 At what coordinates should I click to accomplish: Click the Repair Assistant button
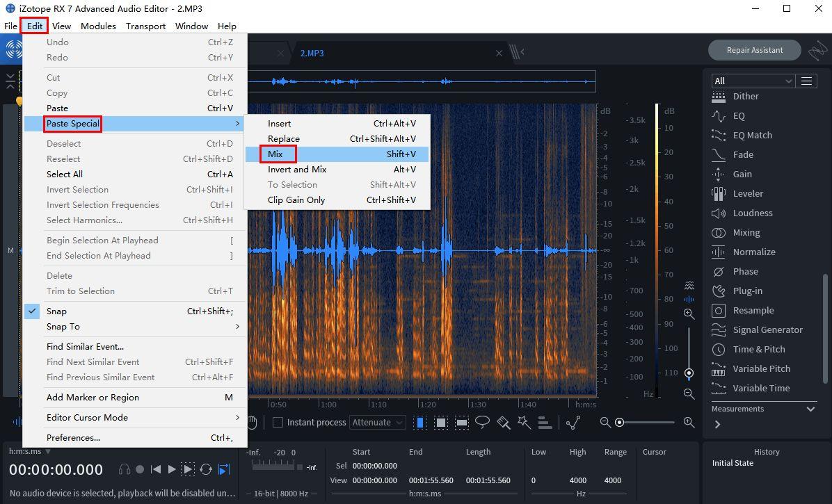point(755,50)
